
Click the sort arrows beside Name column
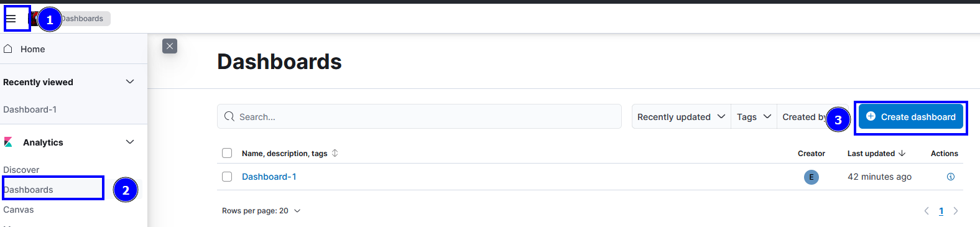335,153
